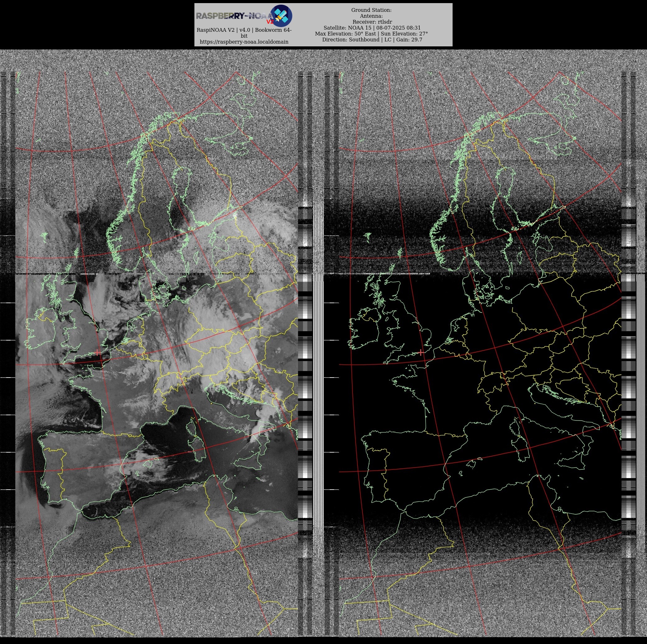Image resolution: width=647 pixels, height=644 pixels.
Task: Click the RASPBERRY-NOAA logo wordmark
Action: tap(235, 16)
